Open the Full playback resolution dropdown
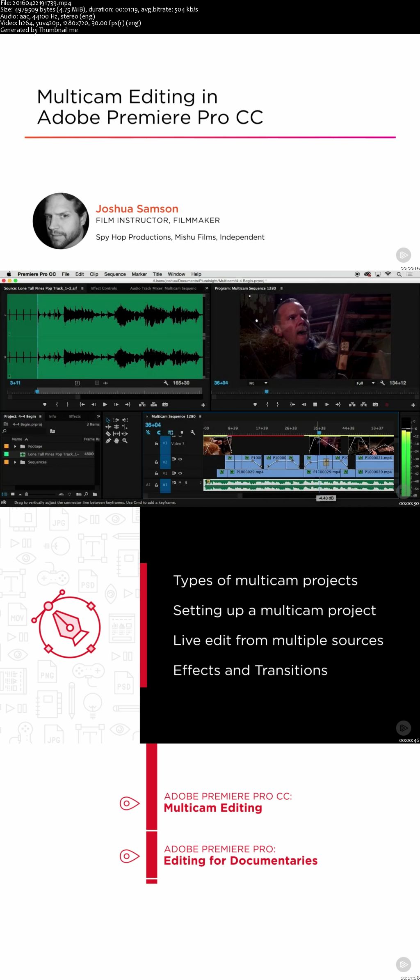The width and height of the screenshot is (420, 980). coord(366,383)
